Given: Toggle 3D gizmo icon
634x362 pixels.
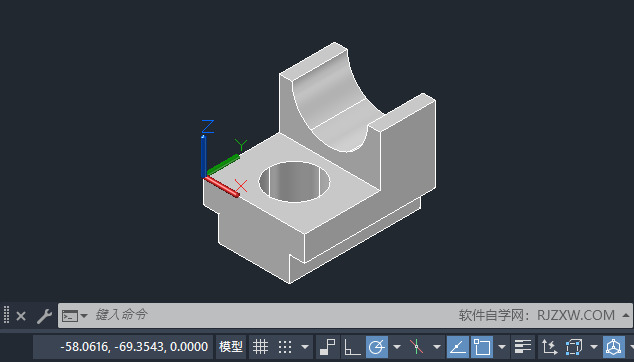Looking at the screenshot, I should [614, 347].
